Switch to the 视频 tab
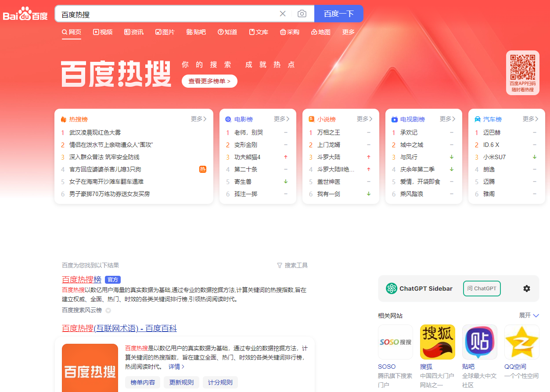Screen dimensions: 550x392 pyautogui.click(x=103, y=32)
